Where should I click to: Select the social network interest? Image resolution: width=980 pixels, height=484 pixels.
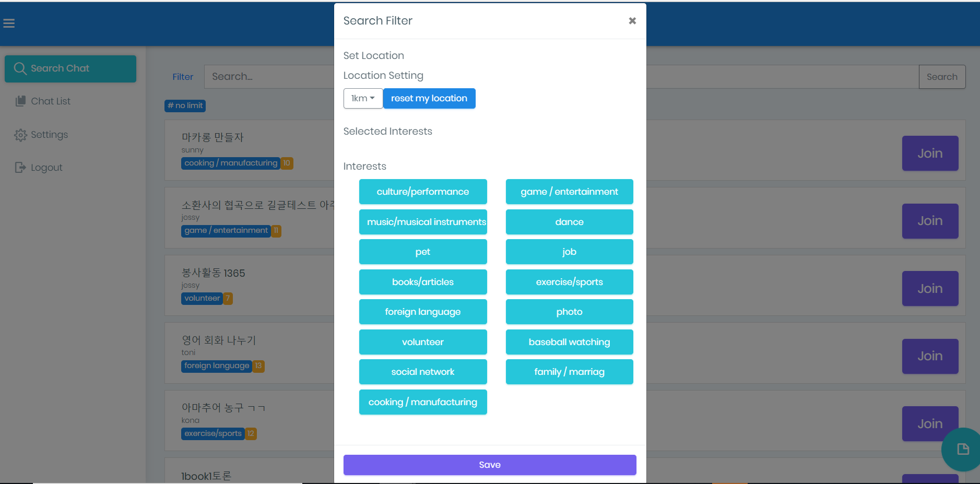tap(423, 372)
